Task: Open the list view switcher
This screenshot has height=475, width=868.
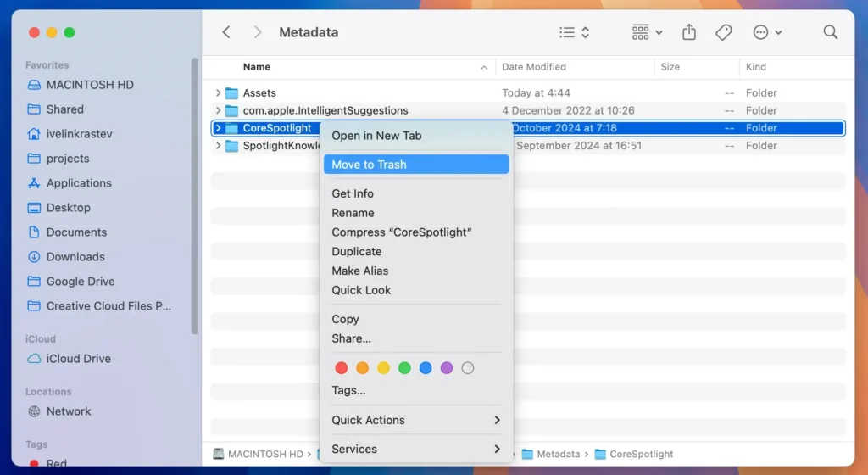Action: tap(574, 33)
